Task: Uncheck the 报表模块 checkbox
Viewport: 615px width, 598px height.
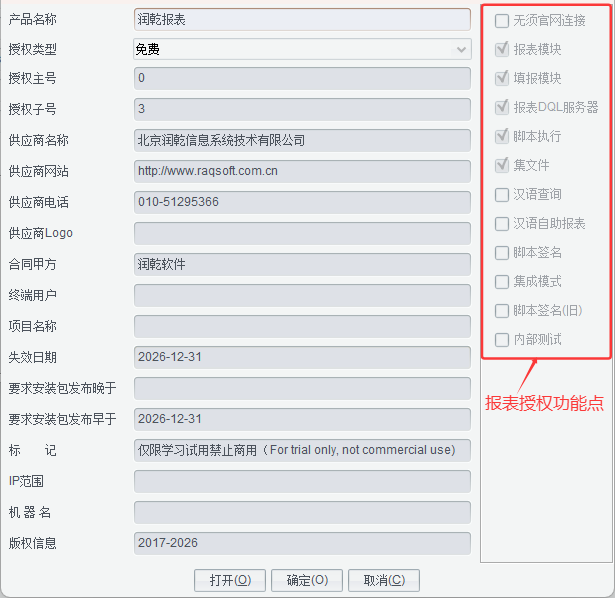Action: point(502,49)
